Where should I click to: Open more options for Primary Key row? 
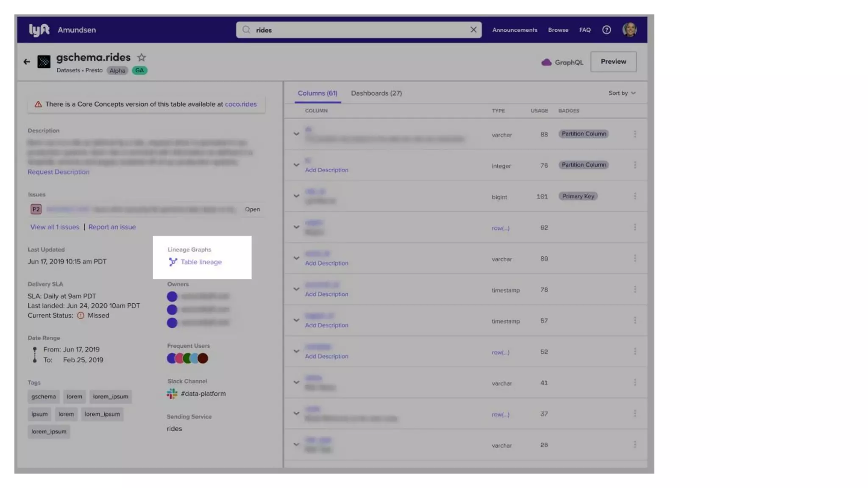tap(634, 196)
